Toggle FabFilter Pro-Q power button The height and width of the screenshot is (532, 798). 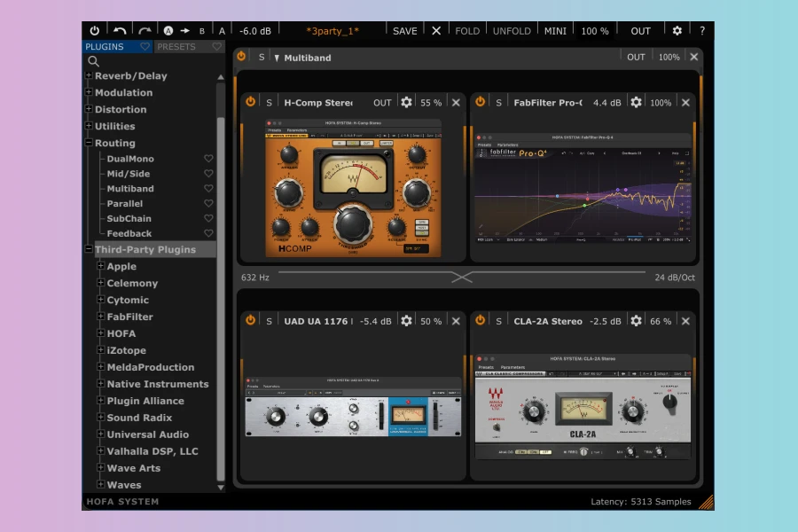[x=480, y=101]
